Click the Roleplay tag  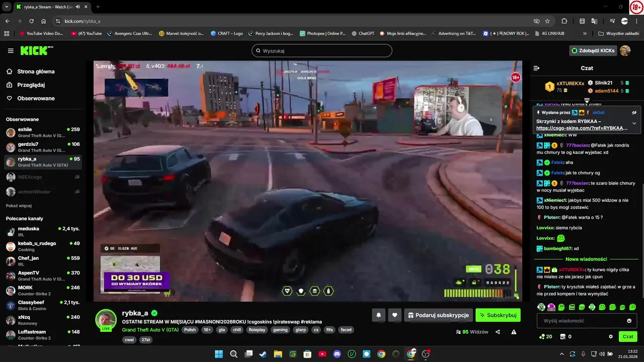257,330
